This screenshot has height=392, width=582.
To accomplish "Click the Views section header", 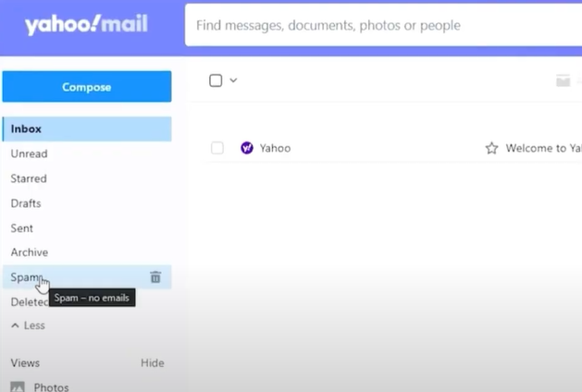I will point(25,362).
